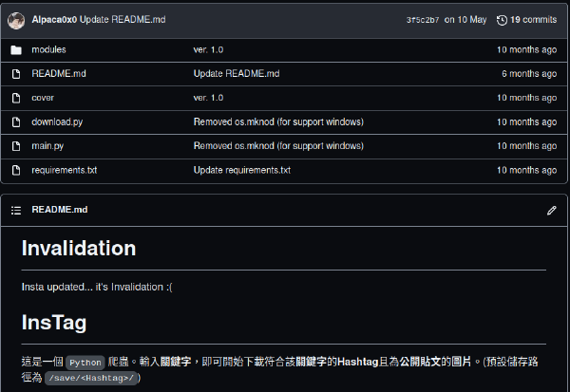Open the 'Update requirements.txt' commit message

242,170
